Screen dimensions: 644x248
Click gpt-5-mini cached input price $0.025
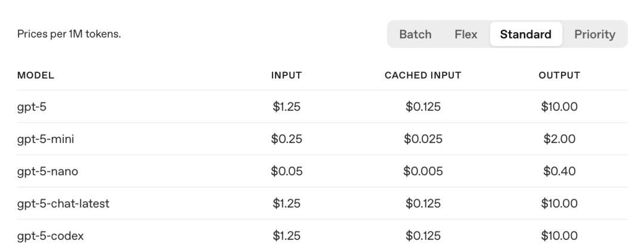click(423, 139)
